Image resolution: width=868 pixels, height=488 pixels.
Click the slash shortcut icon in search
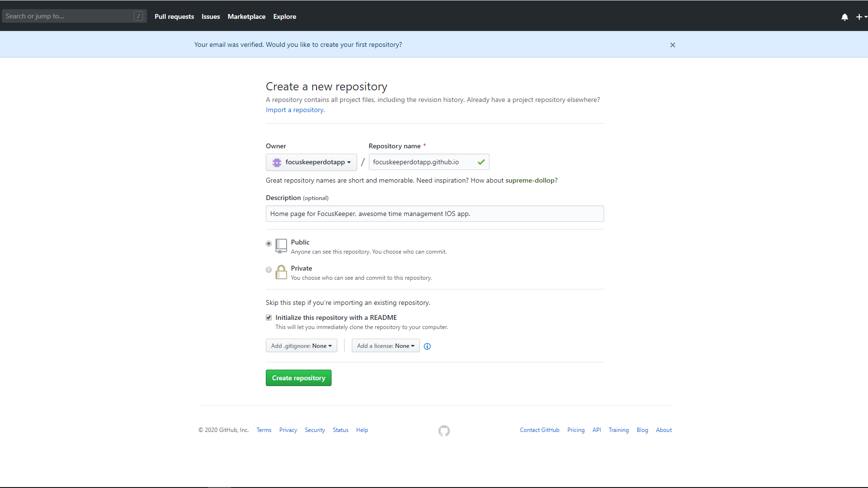click(138, 16)
